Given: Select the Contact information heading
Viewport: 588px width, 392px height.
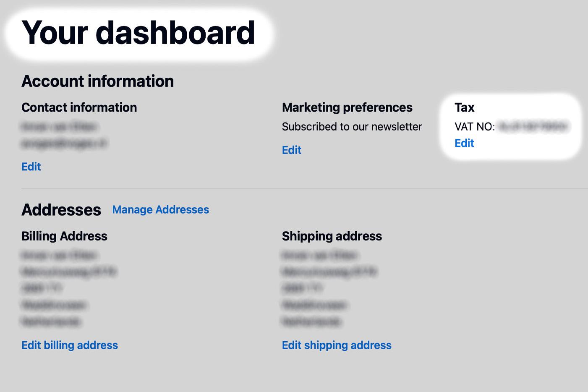Looking at the screenshot, I should tap(79, 107).
